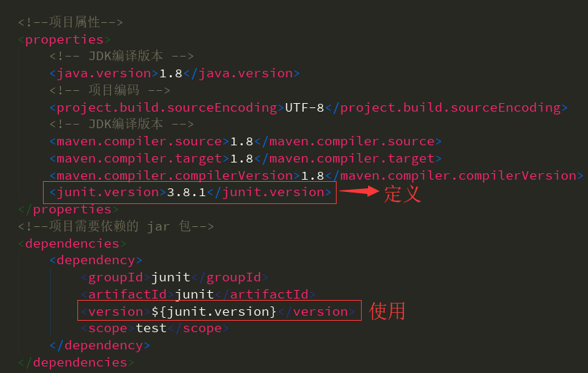Click the UTF-8 encoding value
Screen dimensions: 588x373
coord(304,107)
